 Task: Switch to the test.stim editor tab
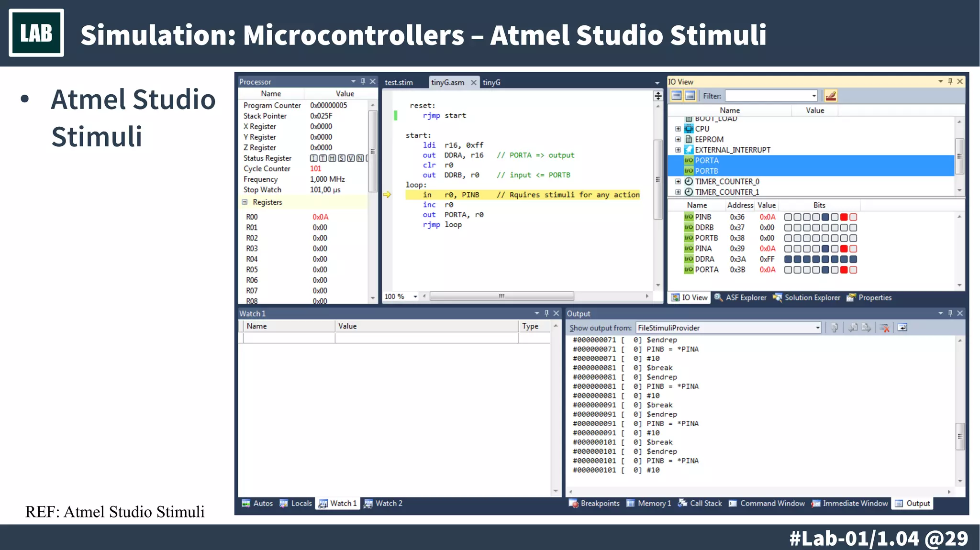pos(399,82)
